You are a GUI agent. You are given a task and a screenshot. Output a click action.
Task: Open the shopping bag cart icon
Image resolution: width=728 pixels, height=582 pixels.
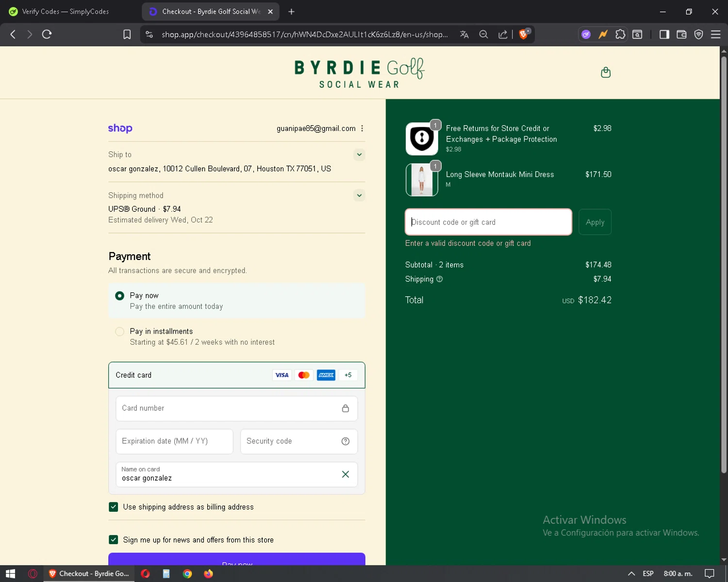606,73
